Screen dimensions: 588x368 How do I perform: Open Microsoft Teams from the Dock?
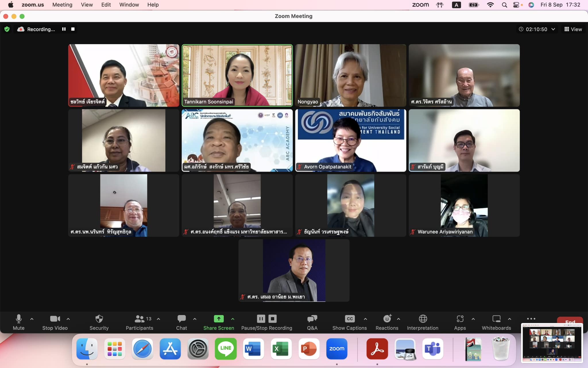coord(433,349)
